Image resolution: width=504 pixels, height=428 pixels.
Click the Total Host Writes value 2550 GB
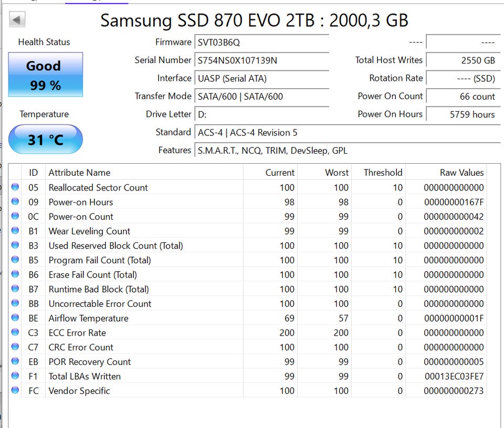pos(463,60)
